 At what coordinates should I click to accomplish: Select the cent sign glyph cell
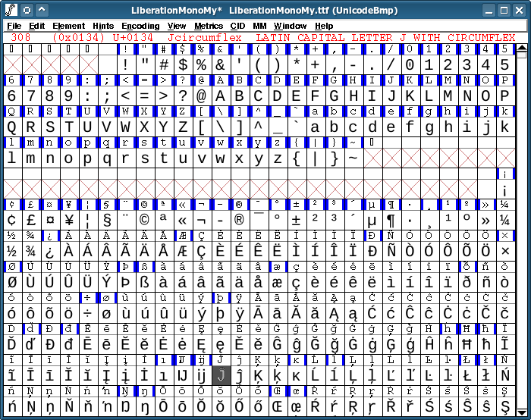point(12,221)
